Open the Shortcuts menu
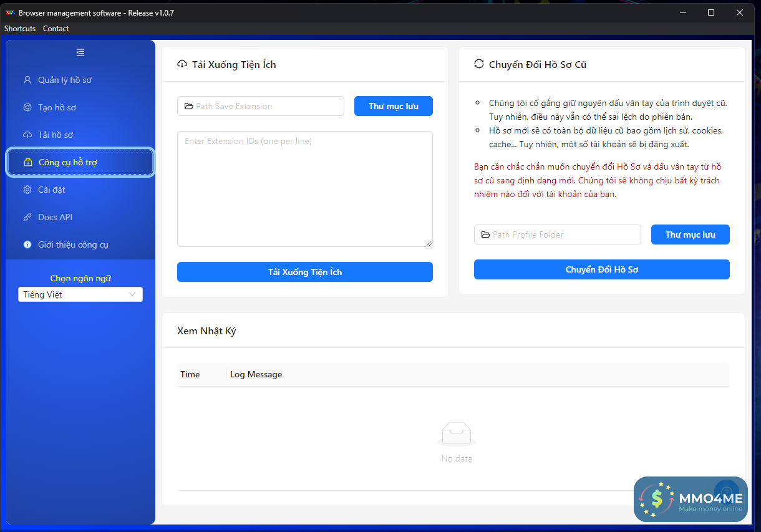Screen dimensions: 761x532 click(x=20, y=29)
